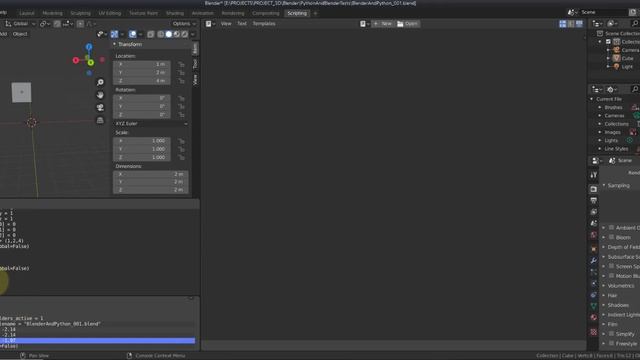The width and height of the screenshot is (640, 360).
Task: Open the text editor View menu
Action: point(226,24)
